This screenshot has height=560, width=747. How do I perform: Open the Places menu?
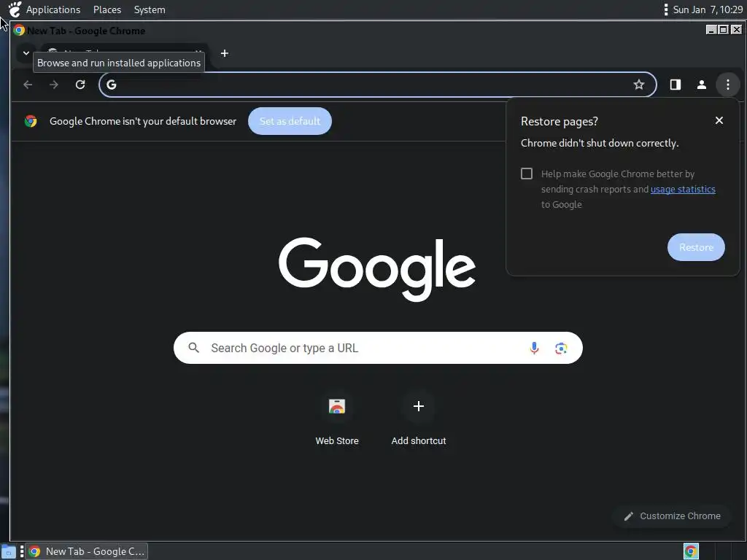coord(107,9)
